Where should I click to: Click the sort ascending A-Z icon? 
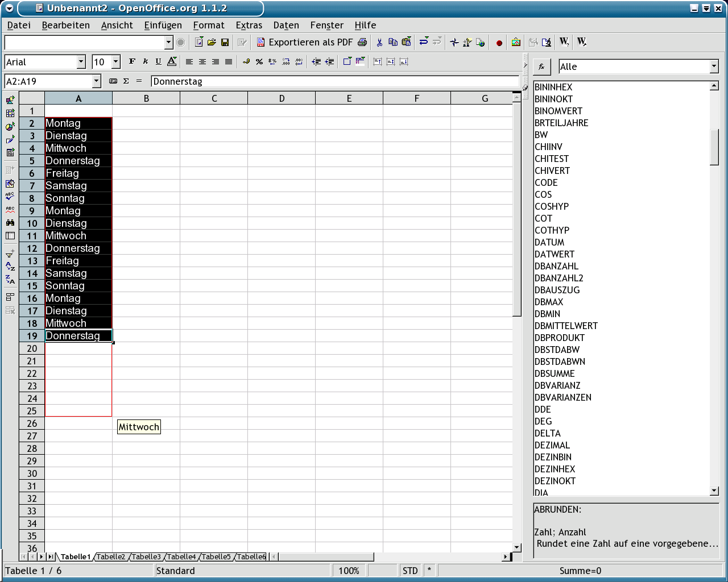(10, 266)
